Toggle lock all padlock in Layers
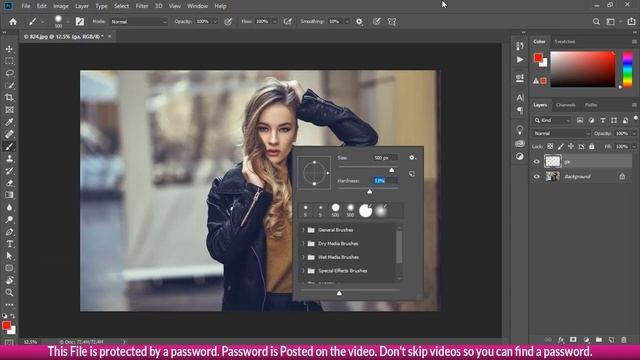 [592, 146]
